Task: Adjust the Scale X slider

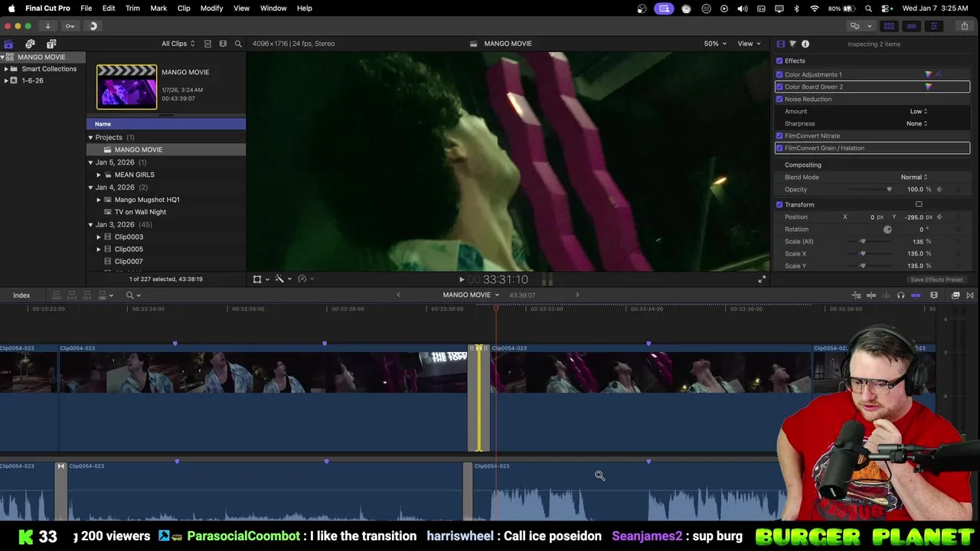Action: pyautogui.click(x=863, y=253)
